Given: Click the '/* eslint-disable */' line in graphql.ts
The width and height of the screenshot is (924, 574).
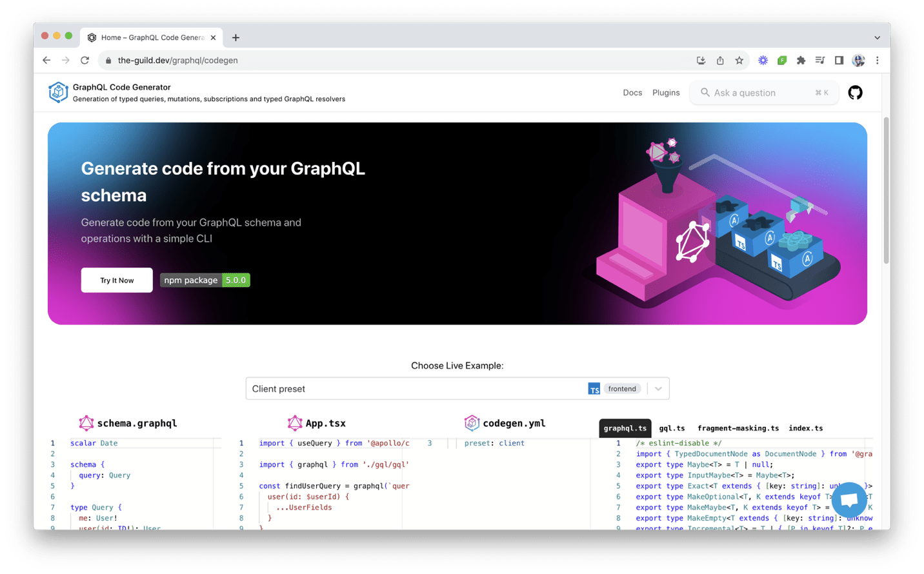Looking at the screenshot, I should (678, 443).
